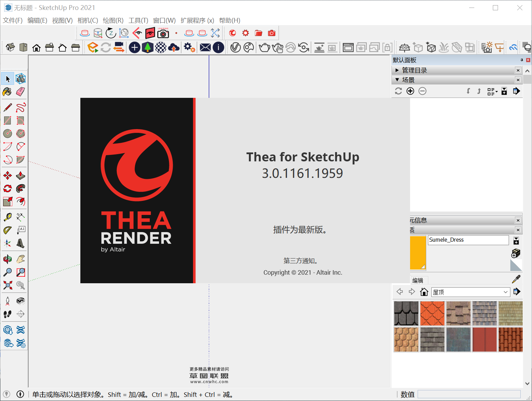Image resolution: width=532 pixels, height=401 pixels.
Task: Open the scenes panel details arrow menu
Action: click(516, 91)
